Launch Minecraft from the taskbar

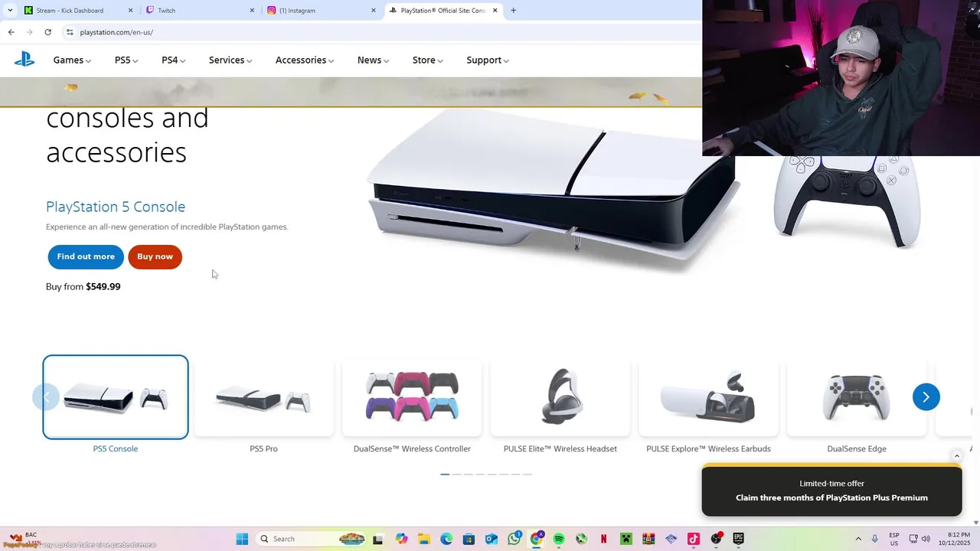coord(626,539)
